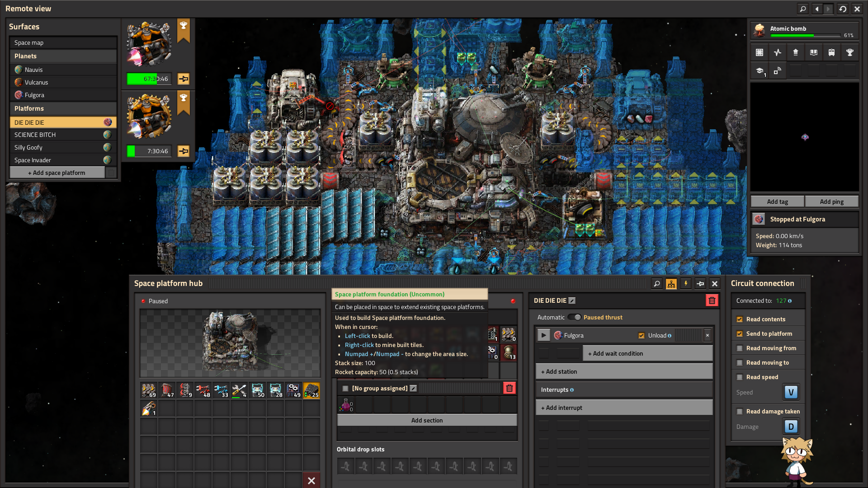
Task: Click the top platform's pin button beside 67:30:46
Action: 184,79
